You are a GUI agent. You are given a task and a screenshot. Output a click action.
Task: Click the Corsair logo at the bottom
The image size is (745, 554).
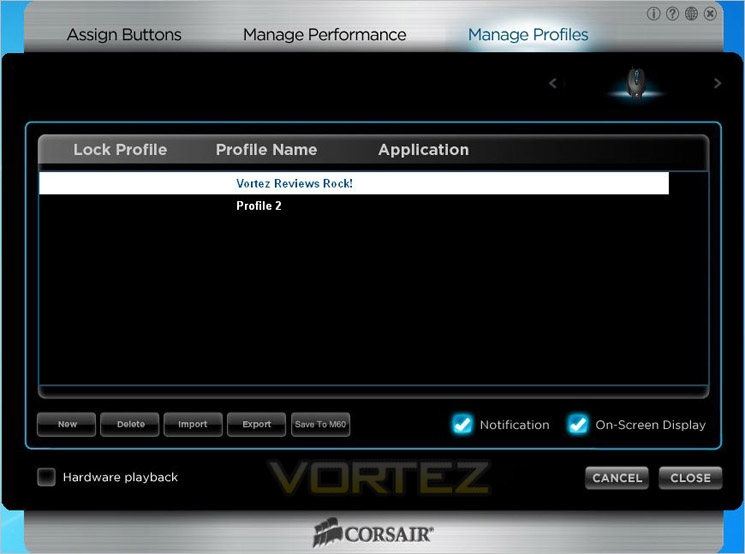pos(373,533)
